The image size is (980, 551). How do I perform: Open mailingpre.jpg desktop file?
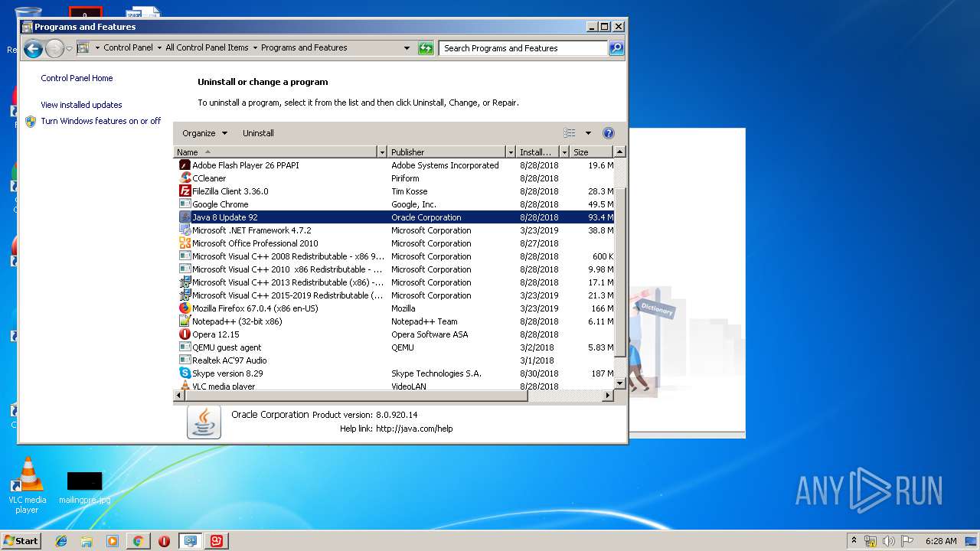84,487
